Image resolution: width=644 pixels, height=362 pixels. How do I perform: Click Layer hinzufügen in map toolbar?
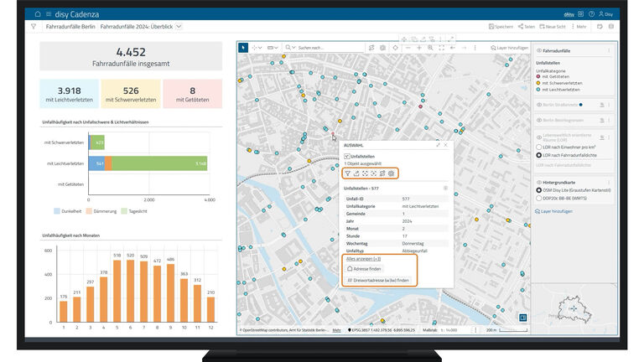click(x=509, y=48)
